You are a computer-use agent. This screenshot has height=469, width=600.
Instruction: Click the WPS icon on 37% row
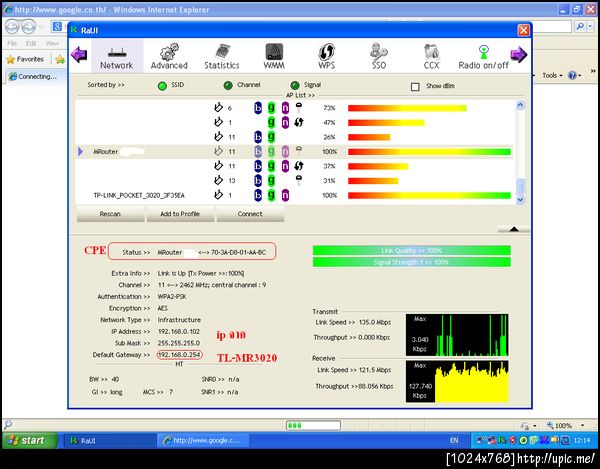point(299,166)
